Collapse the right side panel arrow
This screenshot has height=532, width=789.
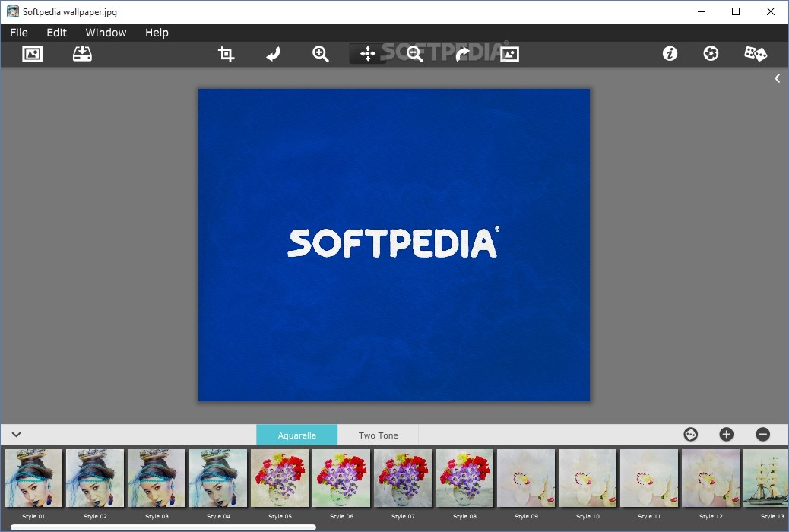(x=778, y=78)
